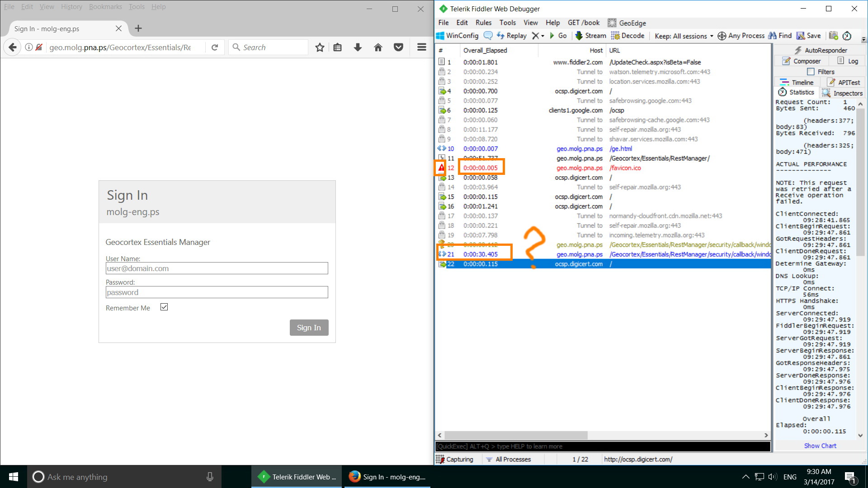Switch to the Timeline tab
The height and width of the screenshot is (488, 868).
pos(797,82)
